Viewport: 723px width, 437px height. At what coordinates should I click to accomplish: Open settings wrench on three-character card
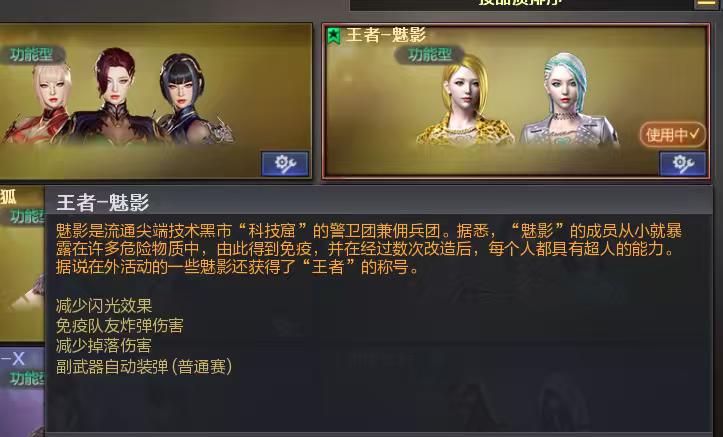click(x=285, y=164)
